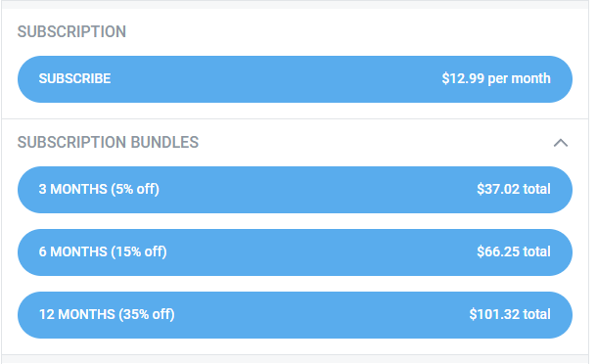Click the $66.25 total price
Viewport: 597px width, 364px height.
click(x=514, y=251)
